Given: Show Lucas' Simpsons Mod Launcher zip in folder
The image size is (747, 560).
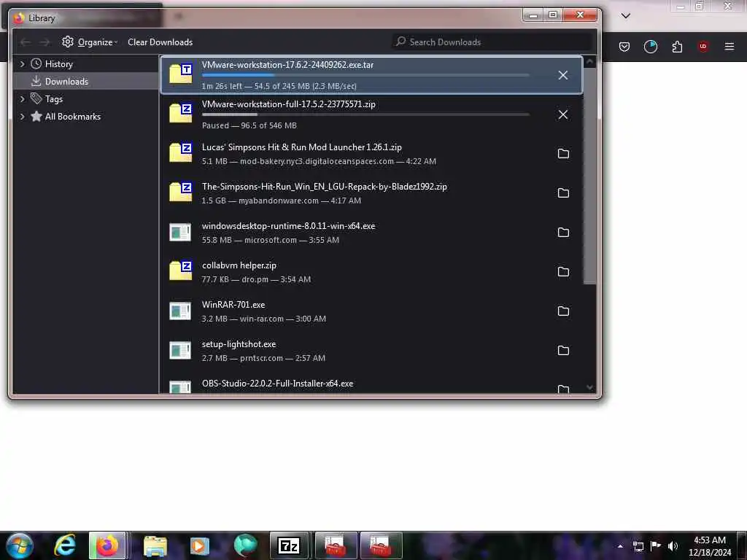Looking at the screenshot, I should 563,154.
